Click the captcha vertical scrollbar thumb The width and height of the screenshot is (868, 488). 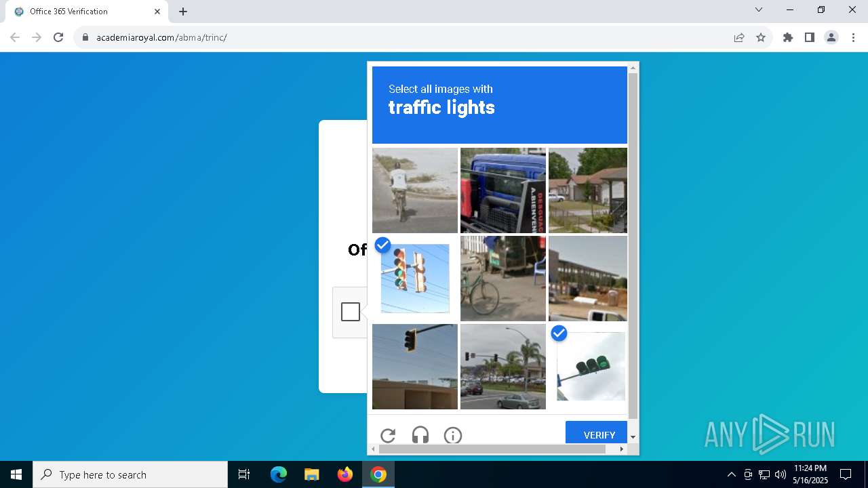click(633, 246)
